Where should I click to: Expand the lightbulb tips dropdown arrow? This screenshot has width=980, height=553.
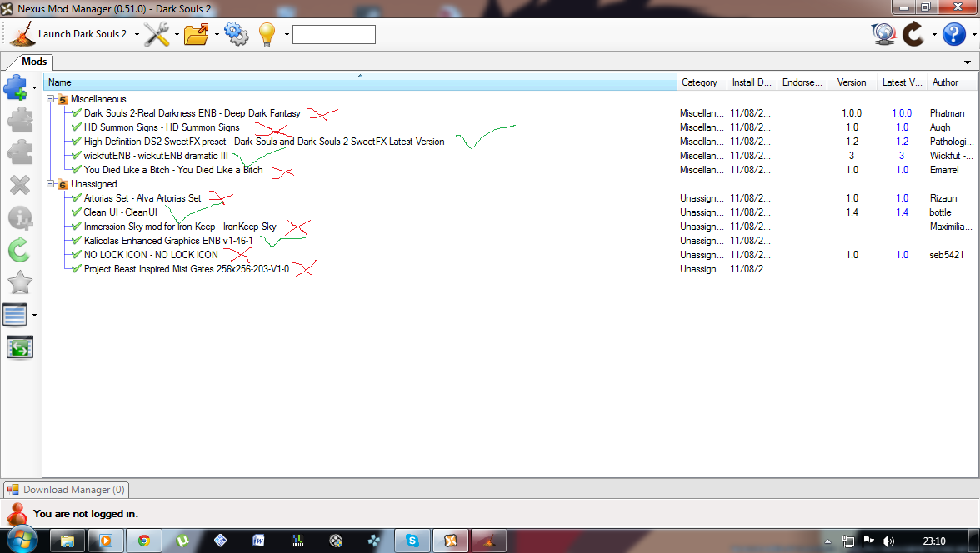(287, 34)
